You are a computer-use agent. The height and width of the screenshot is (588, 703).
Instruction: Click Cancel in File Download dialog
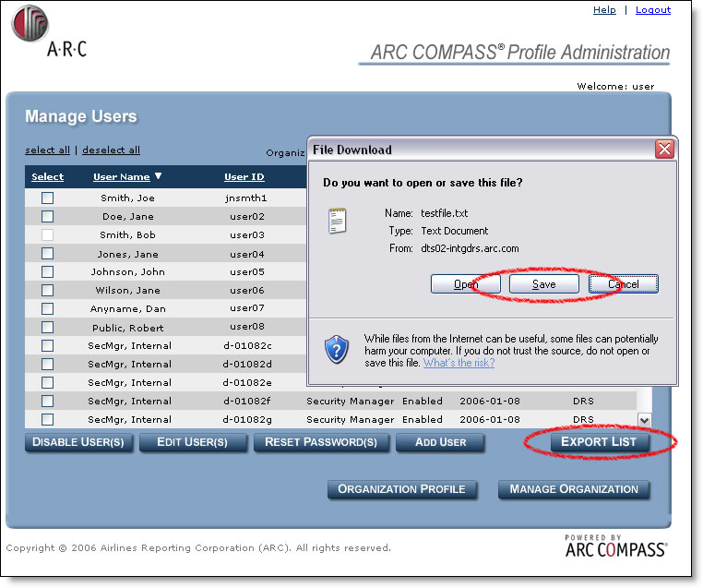623,284
